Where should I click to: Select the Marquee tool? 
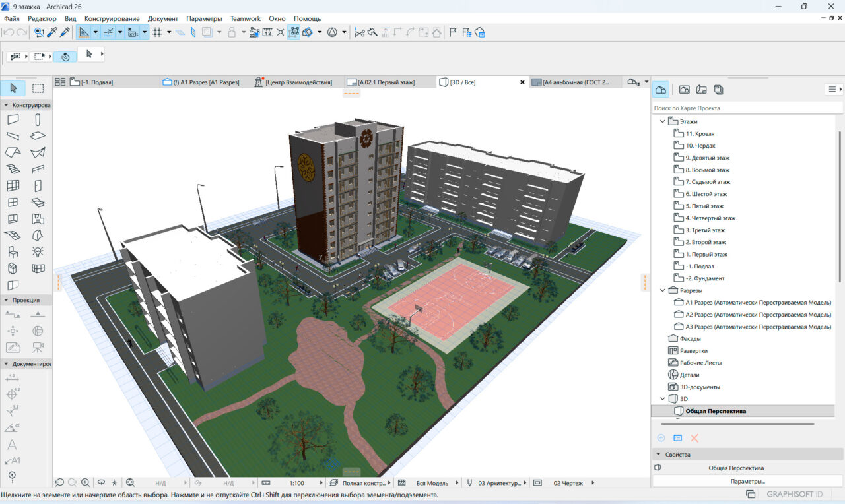point(38,88)
